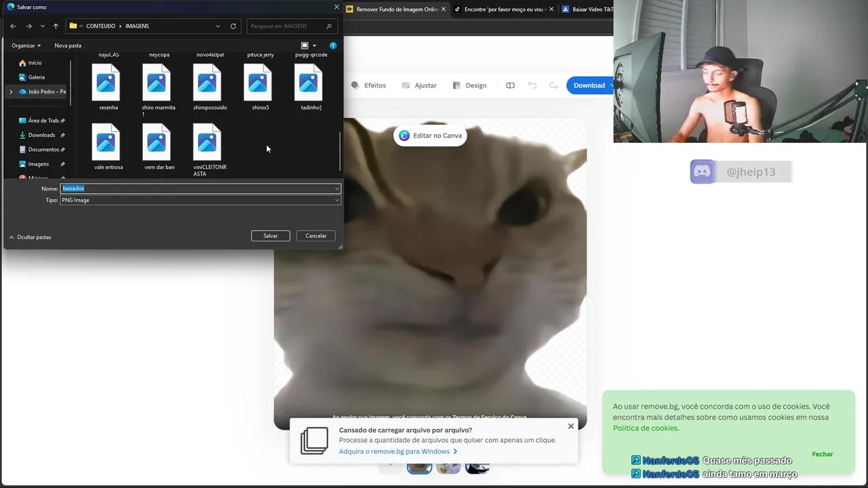
Task: Open Efeitos in remove.bg toolbar
Action: coord(368,85)
